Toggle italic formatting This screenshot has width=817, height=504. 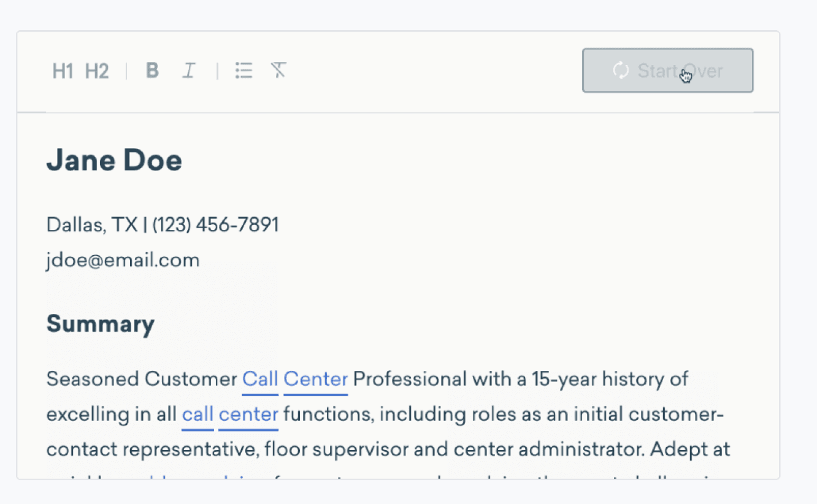pos(189,70)
